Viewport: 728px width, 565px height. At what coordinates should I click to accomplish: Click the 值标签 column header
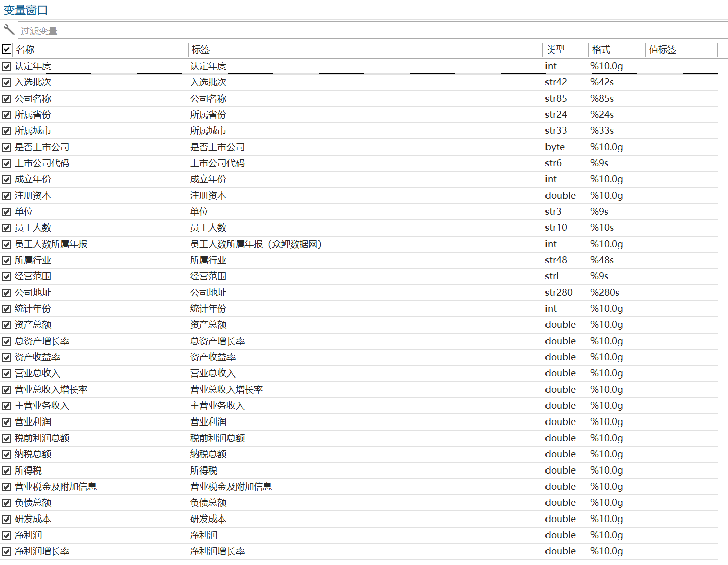coord(662,50)
